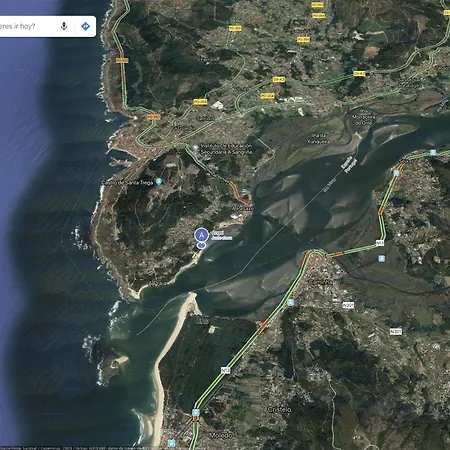Click inside the search box text field
The image size is (450, 450).
27,26
